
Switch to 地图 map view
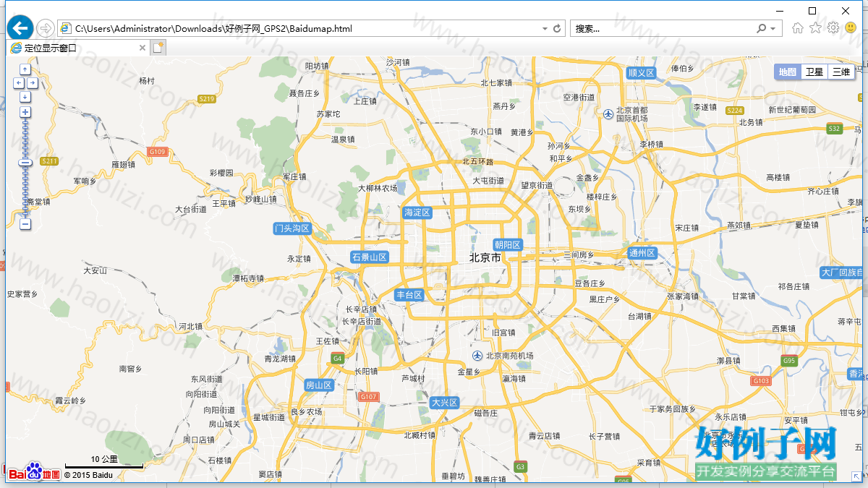[x=788, y=72]
